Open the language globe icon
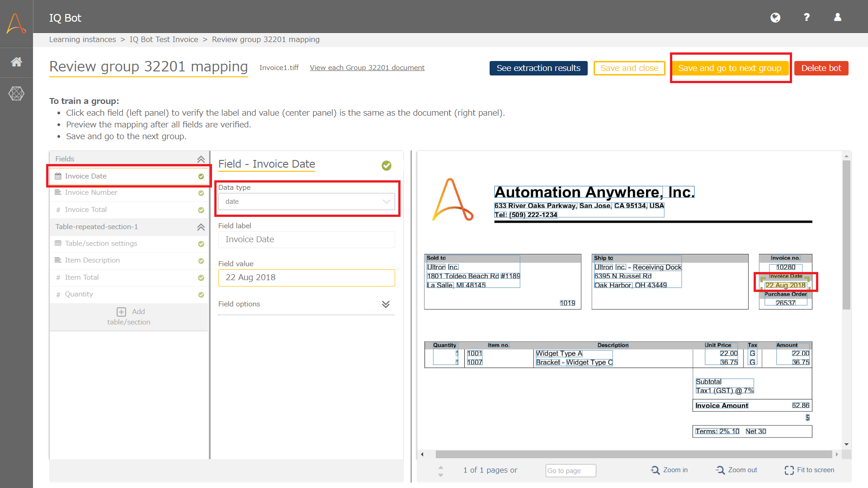 [775, 18]
